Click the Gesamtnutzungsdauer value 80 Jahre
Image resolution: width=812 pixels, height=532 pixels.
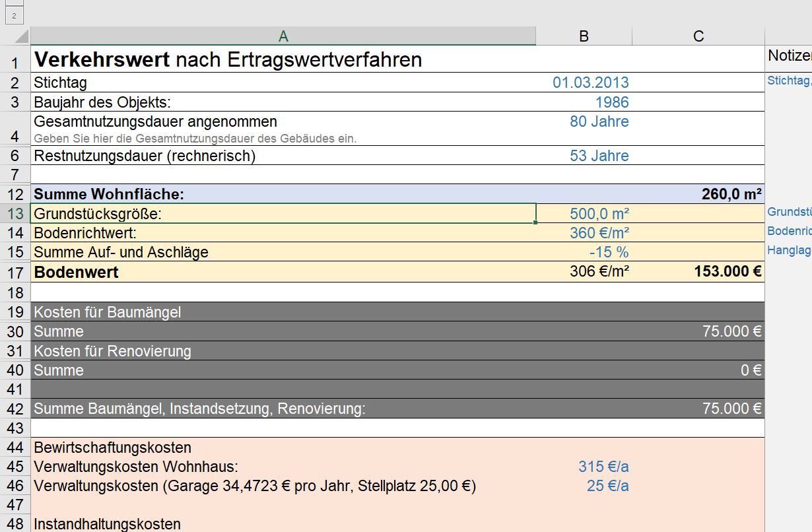click(599, 121)
